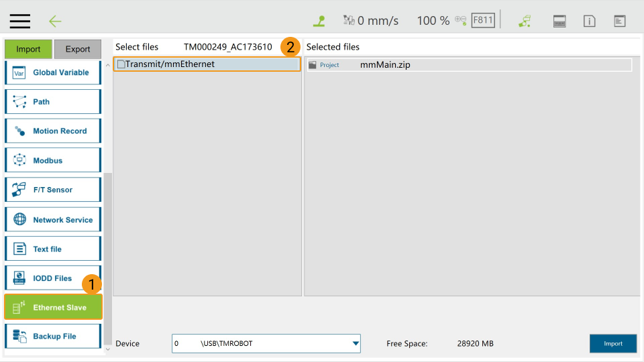644x362 pixels.
Task: Open the Motion Record category
Action: click(53, 131)
